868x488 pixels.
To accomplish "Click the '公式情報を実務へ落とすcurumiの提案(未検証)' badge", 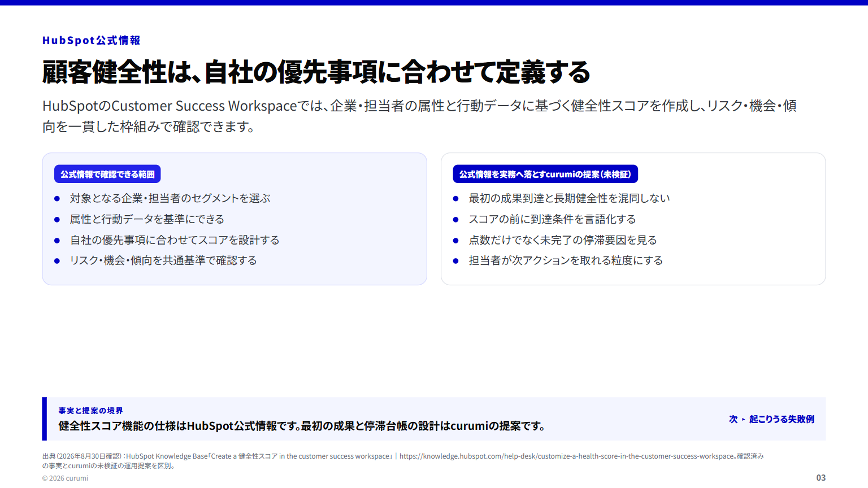I will (x=545, y=174).
